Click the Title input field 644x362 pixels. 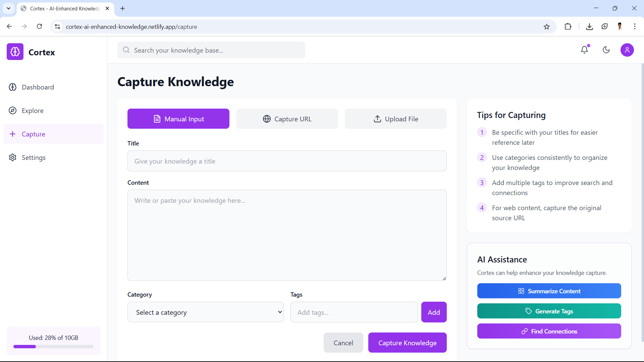point(287,161)
